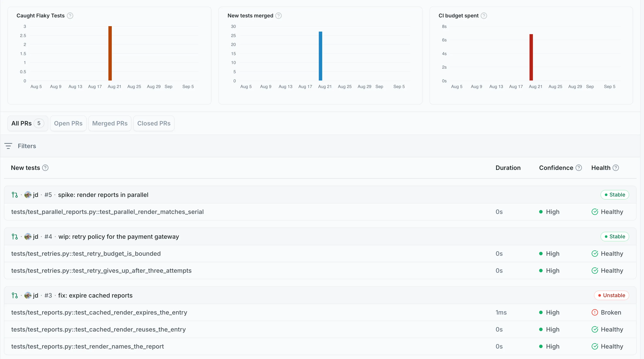This screenshot has height=359, width=644.
Task: Click test tests/test_reports.py::test_cached_render_expires_the_entry
Action: tap(99, 312)
